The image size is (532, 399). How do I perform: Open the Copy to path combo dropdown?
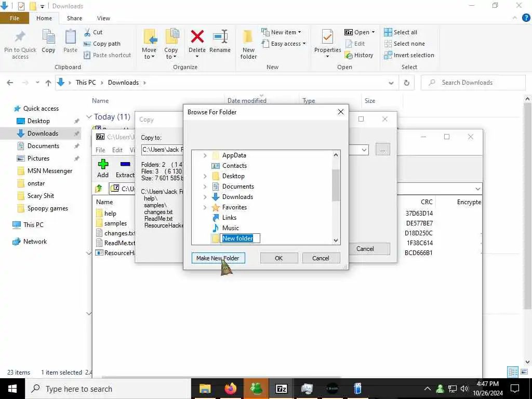[x=364, y=150]
